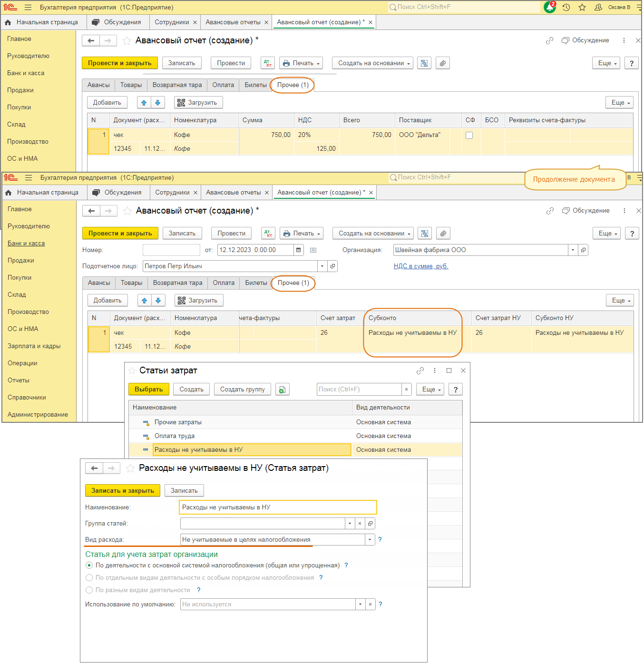The height and width of the screenshot is (663, 644).
Task: Click the spreadsheet export icon in Статьи затрат
Action: point(282,390)
